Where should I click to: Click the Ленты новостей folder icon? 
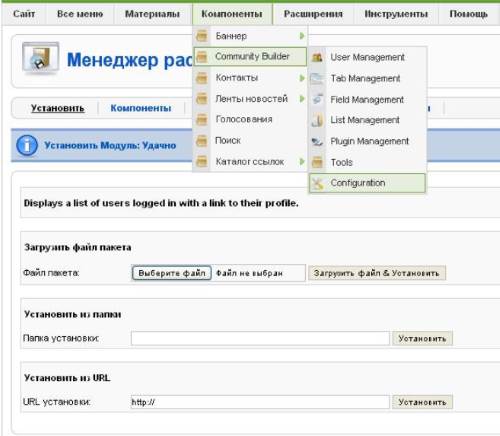[202, 99]
